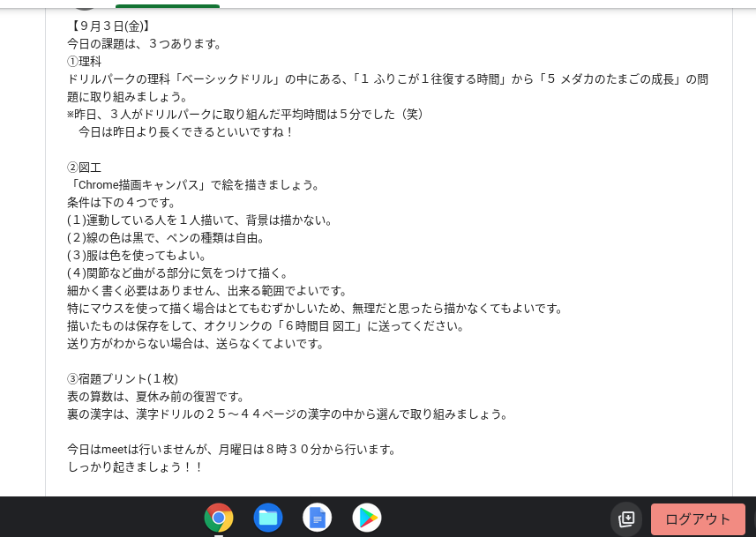This screenshot has width=756, height=537.
Task: Click the line starting ドリルパークの理科「ベーシックドリル」
Action: pyautogui.click(x=387, y=79)
